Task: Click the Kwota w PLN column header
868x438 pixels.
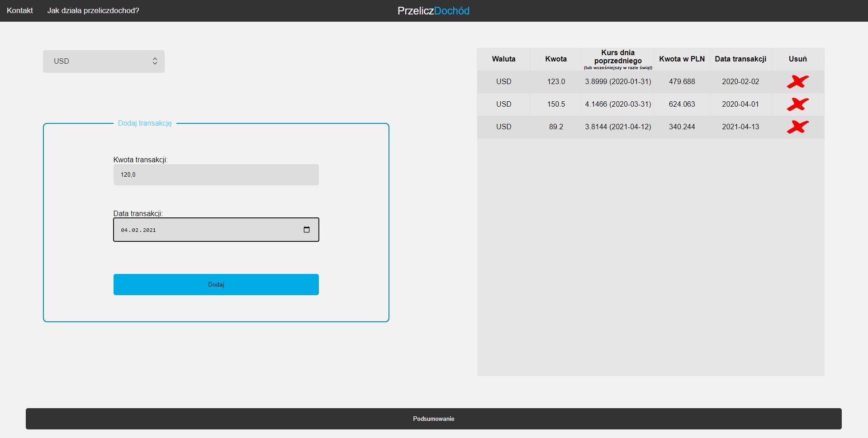Action: point(682,59)
